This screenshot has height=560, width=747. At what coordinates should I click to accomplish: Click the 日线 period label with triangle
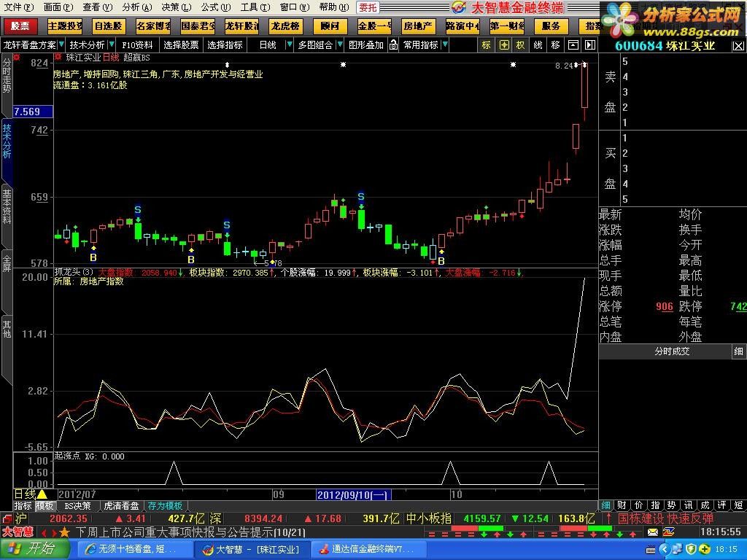31,494
